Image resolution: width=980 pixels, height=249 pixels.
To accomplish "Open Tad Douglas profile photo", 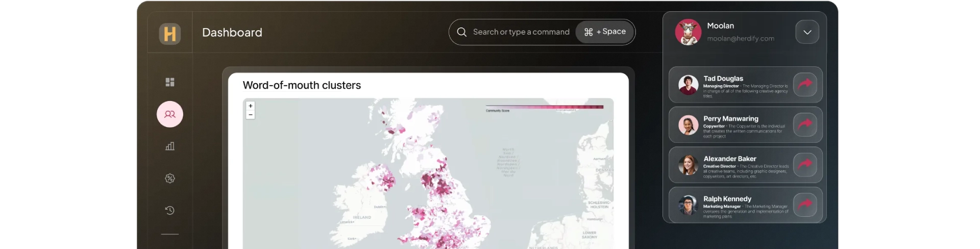I will click(x=688, y=85).
